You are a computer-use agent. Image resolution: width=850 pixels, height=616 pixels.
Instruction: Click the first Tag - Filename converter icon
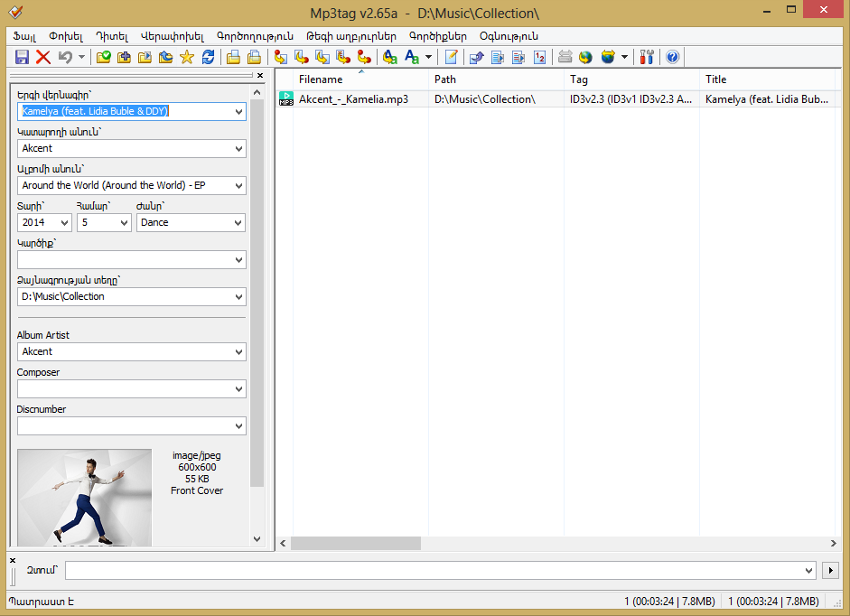280,57
